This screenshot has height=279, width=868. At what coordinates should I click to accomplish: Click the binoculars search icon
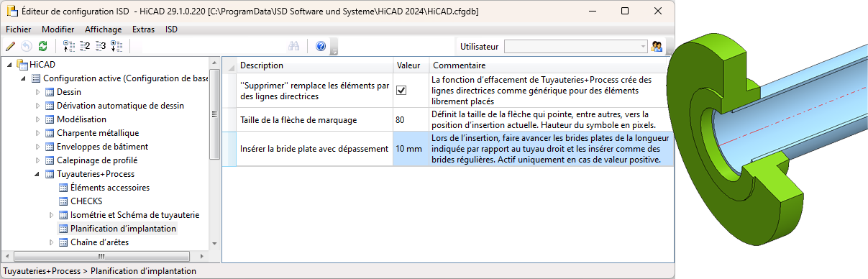coord(293,47)
